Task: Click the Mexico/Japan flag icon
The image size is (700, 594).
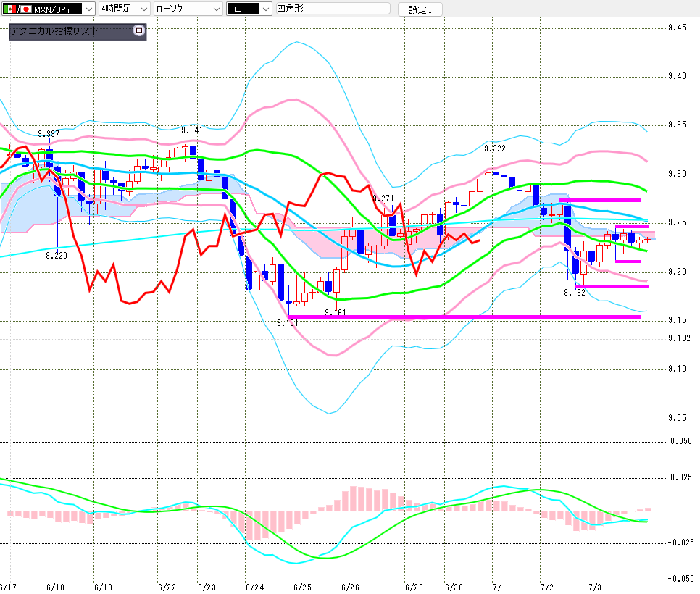Action: point(18,9)
